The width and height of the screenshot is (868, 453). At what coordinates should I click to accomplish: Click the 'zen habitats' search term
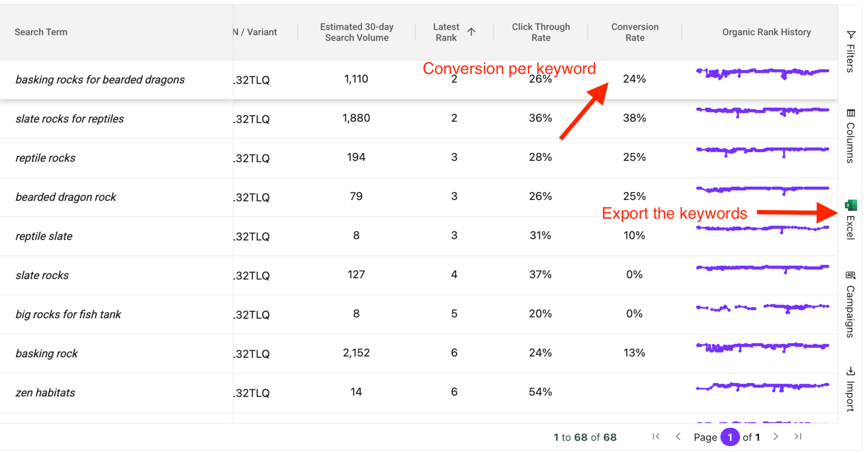45,393
